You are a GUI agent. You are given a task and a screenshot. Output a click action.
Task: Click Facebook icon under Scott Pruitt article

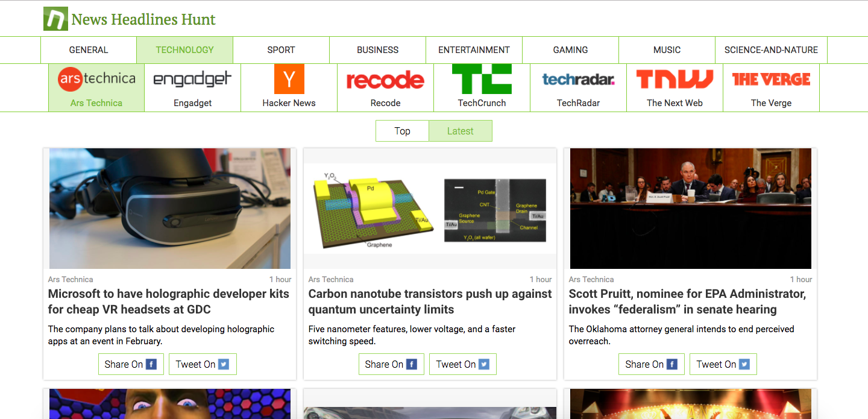pyautogui.click(x=672, y=364)
